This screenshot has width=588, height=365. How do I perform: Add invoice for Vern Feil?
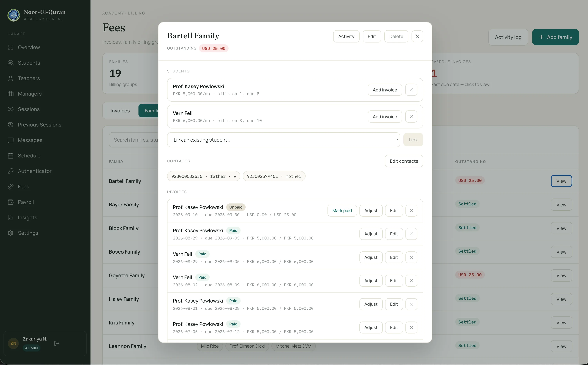pos(384,117)
